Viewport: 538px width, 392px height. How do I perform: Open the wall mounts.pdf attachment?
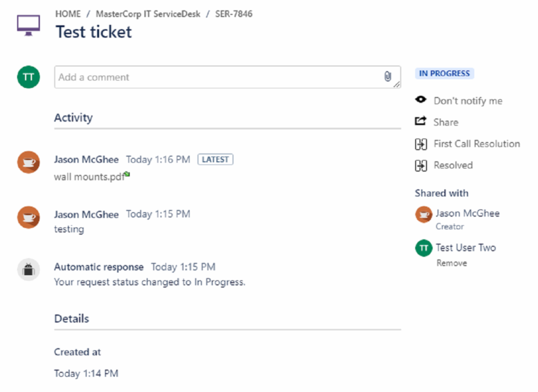coord(89,177)
